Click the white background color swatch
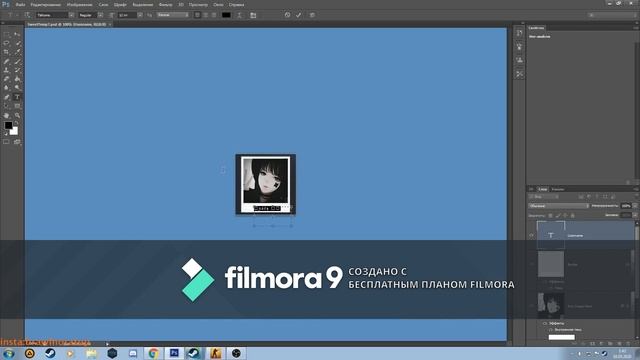Screen dimensions: 640x360 point(15,132)
